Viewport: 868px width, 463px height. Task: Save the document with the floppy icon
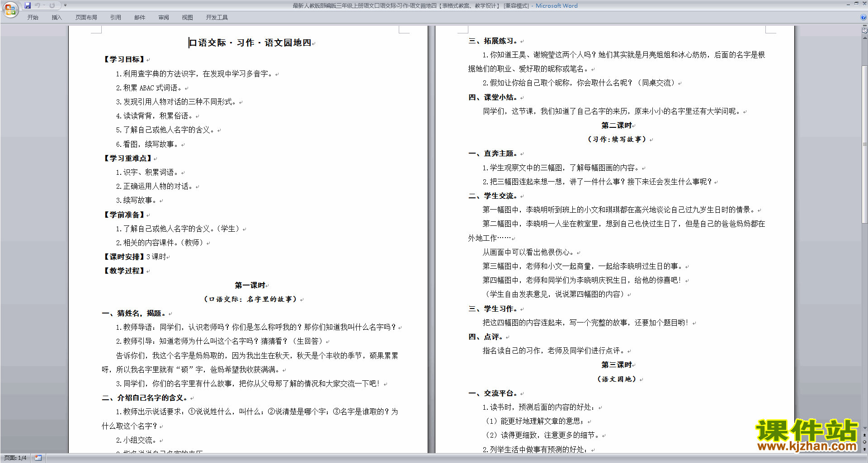pos(28,5)
